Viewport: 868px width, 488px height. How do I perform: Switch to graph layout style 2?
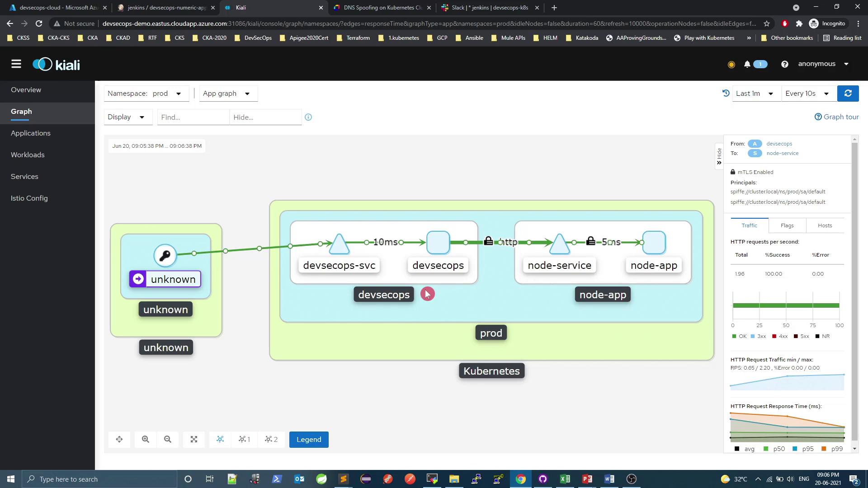click(x=271, y=439)
